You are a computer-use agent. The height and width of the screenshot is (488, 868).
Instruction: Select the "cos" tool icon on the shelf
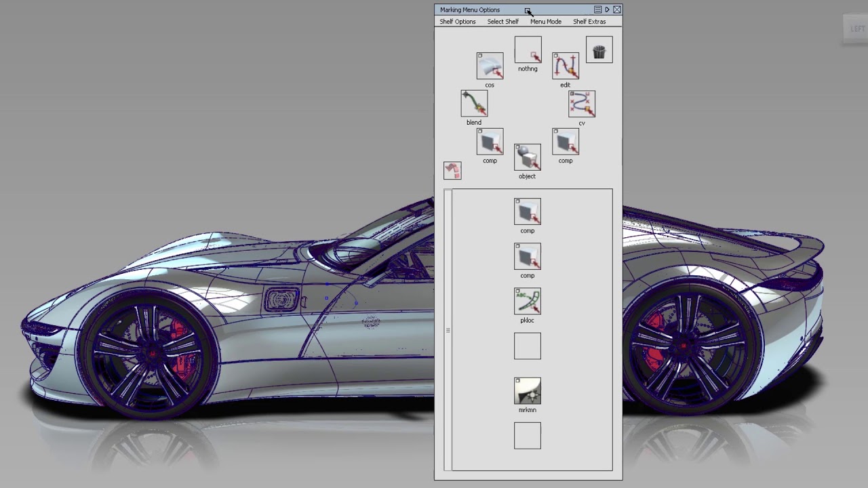pyautogui.click(x=490, y=65)
